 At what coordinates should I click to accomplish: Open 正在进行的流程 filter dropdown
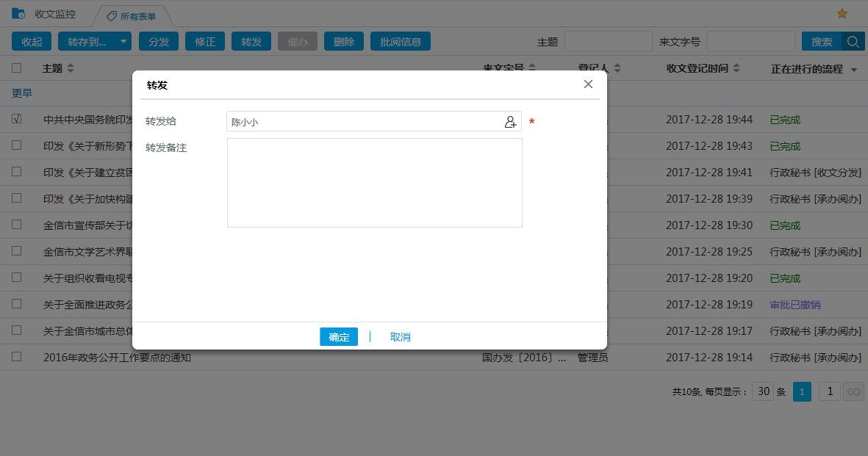(x=854, y=70)
